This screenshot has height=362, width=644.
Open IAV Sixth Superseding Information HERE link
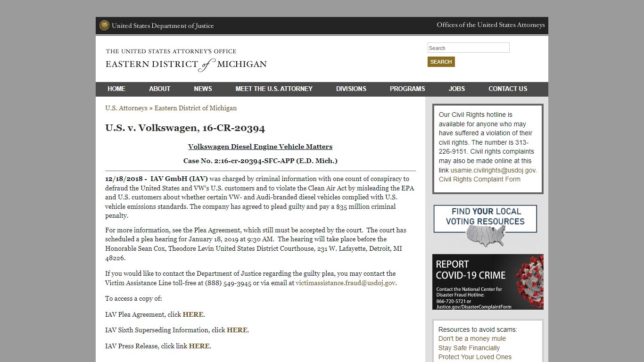click(x=237, y=330)
